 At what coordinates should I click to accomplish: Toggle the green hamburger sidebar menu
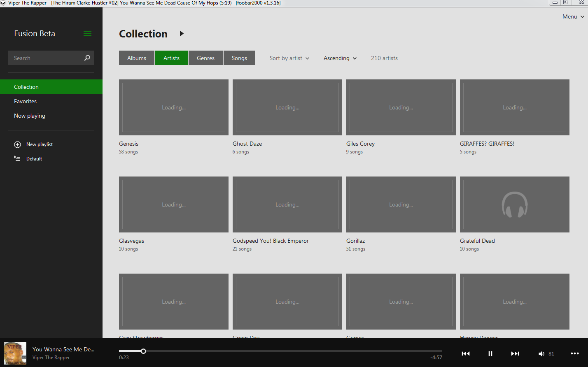click(87, 33)
